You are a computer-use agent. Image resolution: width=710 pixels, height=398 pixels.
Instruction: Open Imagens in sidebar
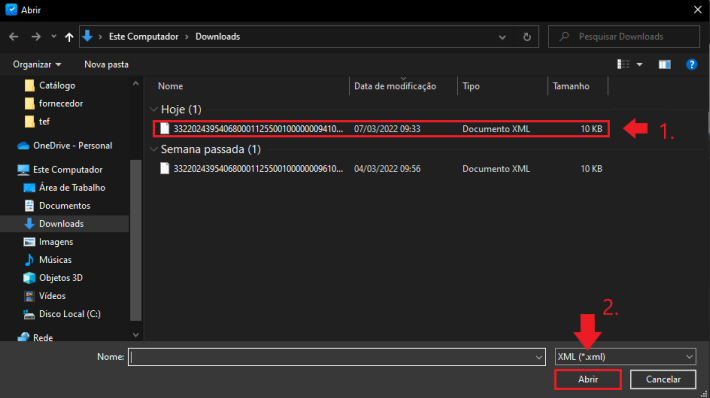click(56, 242)
